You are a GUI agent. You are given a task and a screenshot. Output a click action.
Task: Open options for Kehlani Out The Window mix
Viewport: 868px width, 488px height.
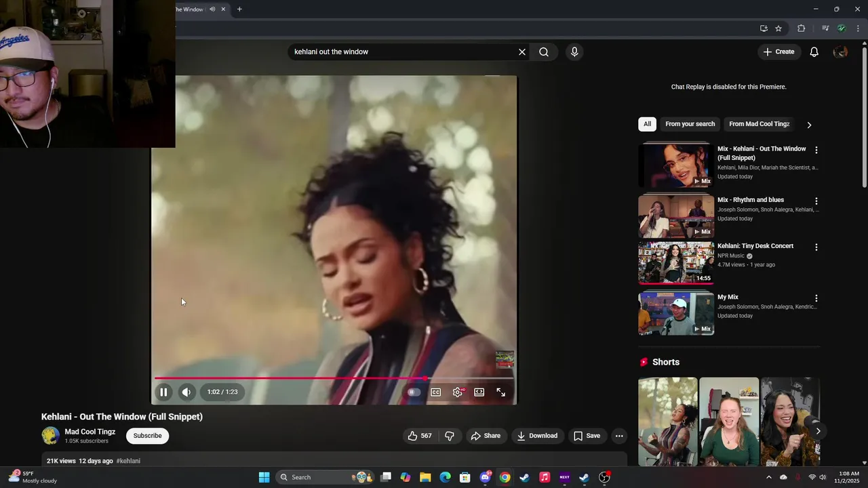[x=816, y=150]
